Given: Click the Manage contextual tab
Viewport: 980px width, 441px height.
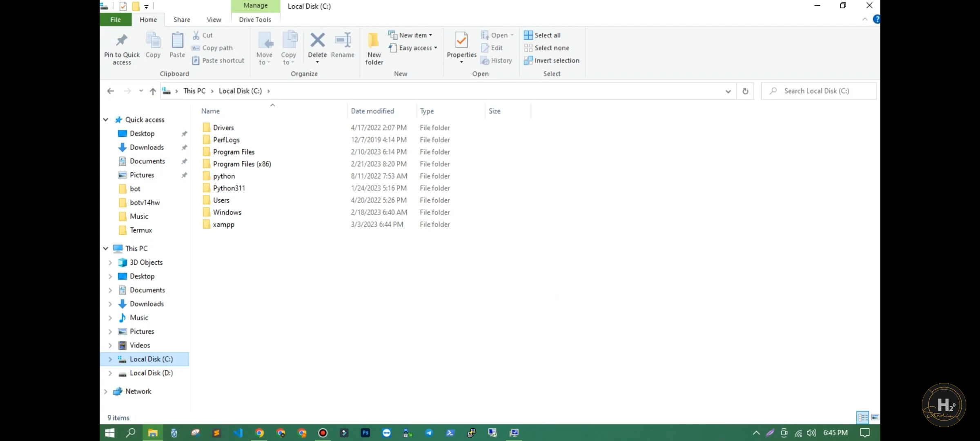Looking at the screenshot, I should pyautogui.click(x=256, y=6).
